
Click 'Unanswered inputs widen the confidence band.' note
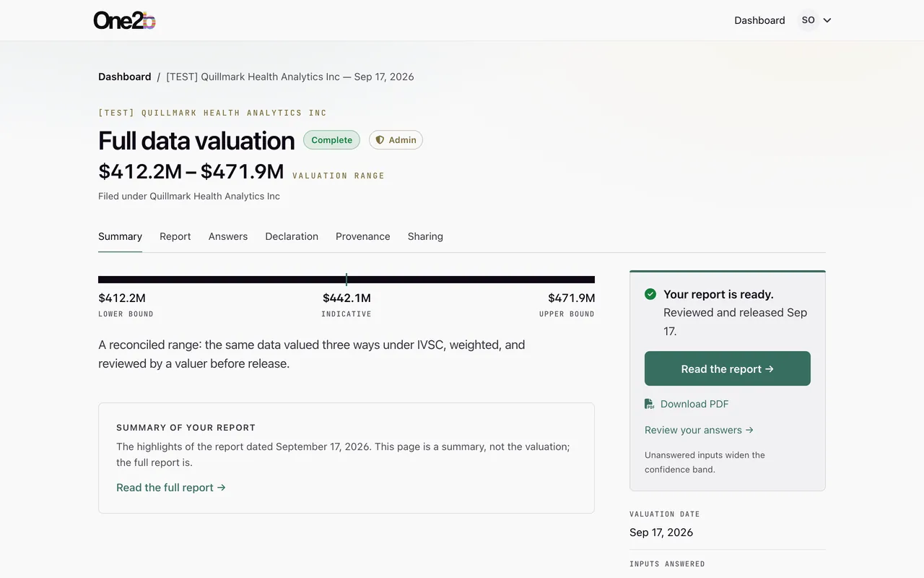coord(705,462)
